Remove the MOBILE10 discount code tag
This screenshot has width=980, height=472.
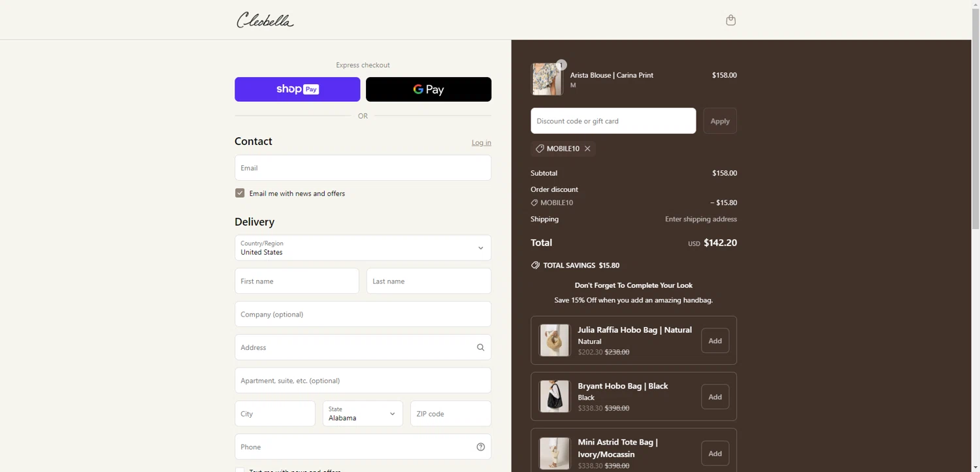(587, 149)
